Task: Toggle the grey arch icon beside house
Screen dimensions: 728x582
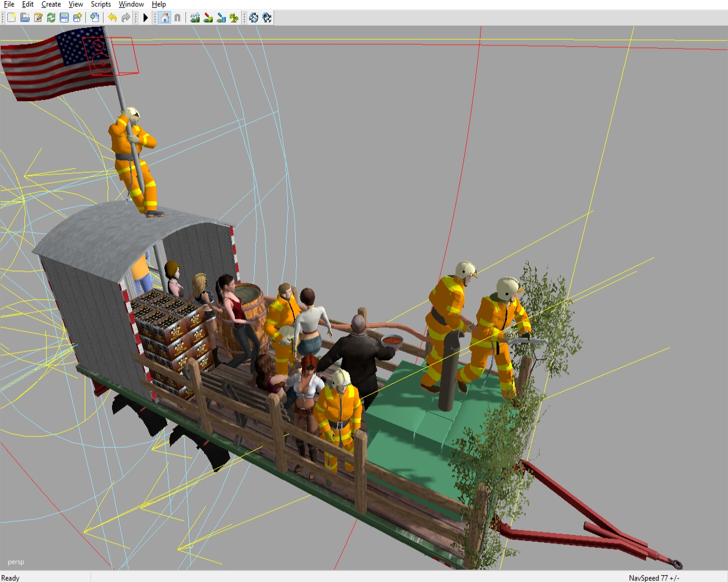Action: pos(177,18)
